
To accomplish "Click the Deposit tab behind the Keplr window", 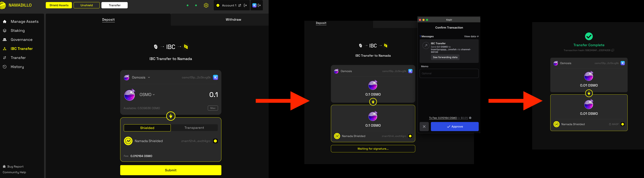I will coord(321,23).
